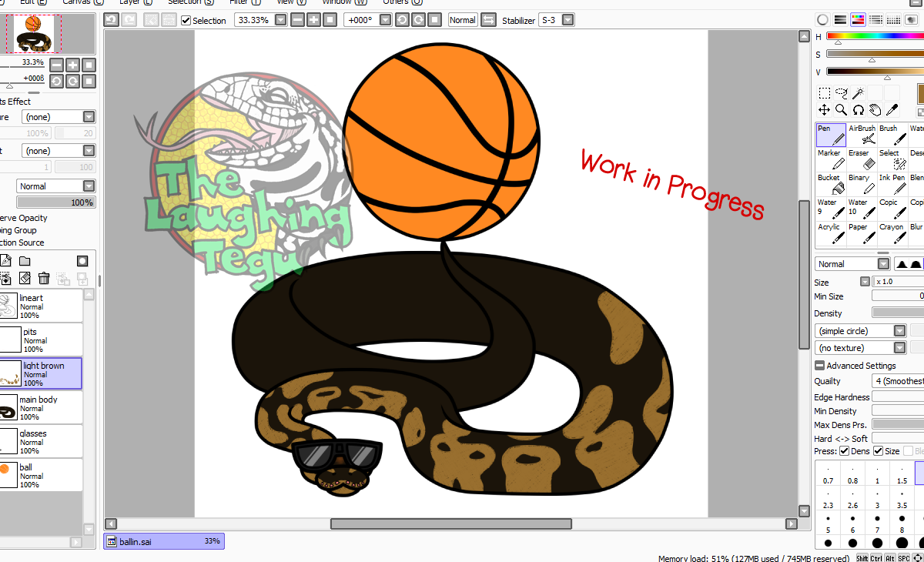The image size is (924, 562).
Task: Toggle the Selection checkbox in toolbar
Action: 186,21
